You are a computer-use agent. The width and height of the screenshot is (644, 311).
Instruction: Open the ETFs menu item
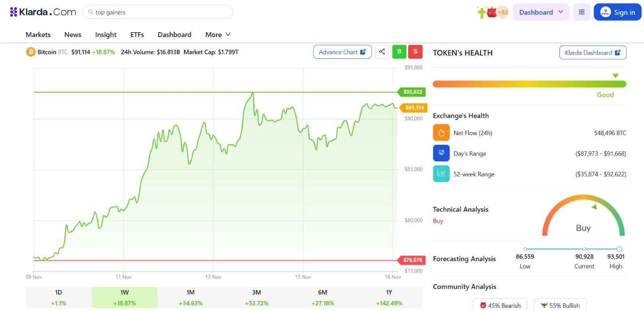tap(137, 35)
